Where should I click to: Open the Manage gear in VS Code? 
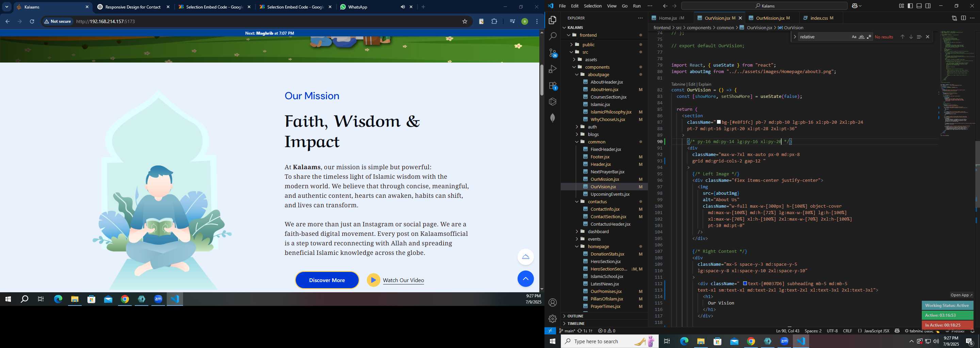pos(552,318)
